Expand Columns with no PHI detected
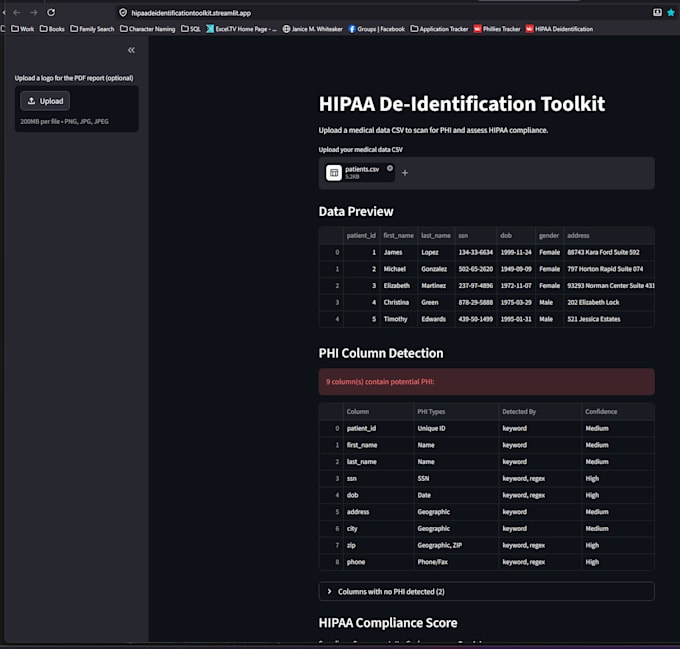 (486, 591)
